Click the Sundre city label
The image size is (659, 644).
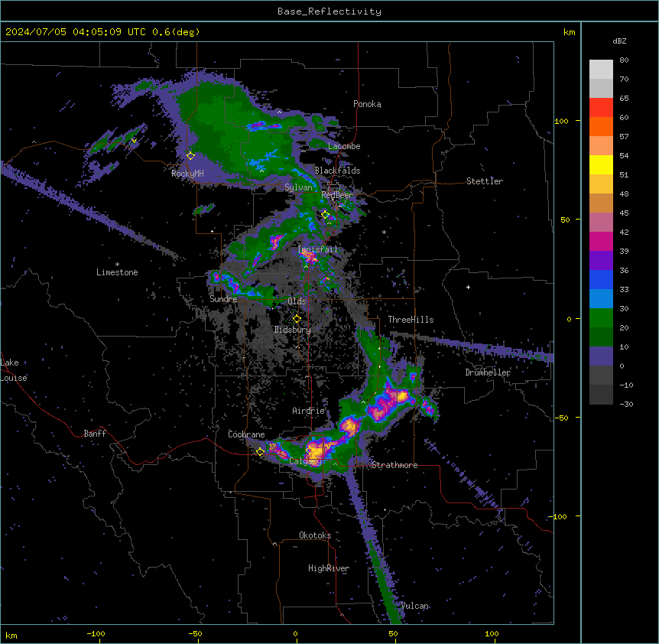pos(223,299)
